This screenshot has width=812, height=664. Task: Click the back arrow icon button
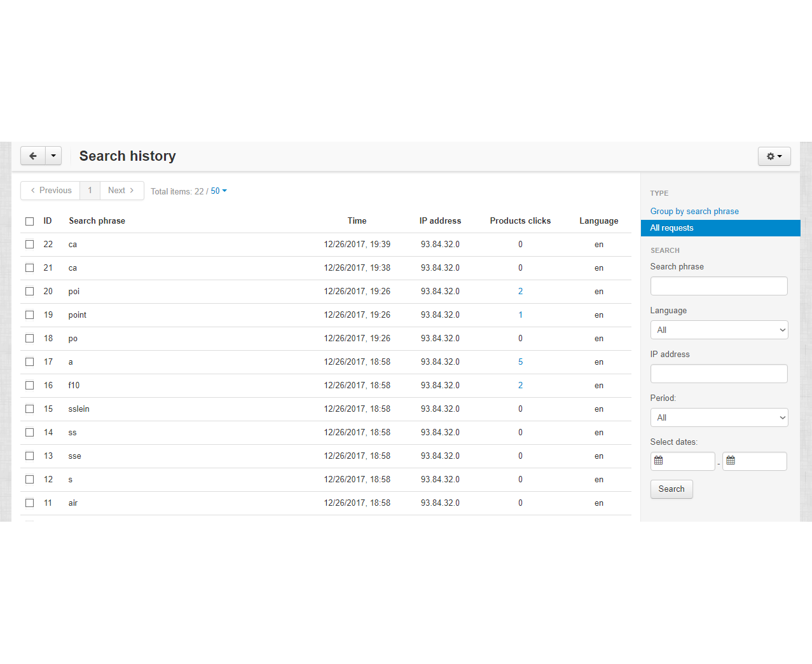tap(33, 156)
